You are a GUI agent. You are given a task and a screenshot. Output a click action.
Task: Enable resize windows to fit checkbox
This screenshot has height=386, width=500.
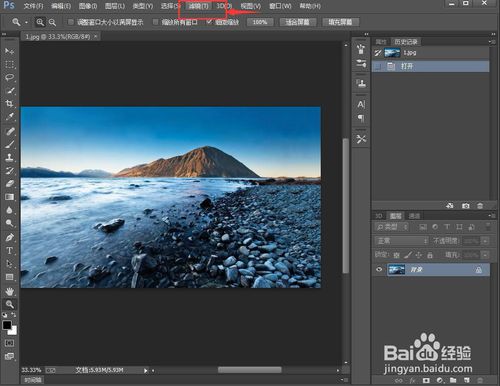click(x=71, y=22)
